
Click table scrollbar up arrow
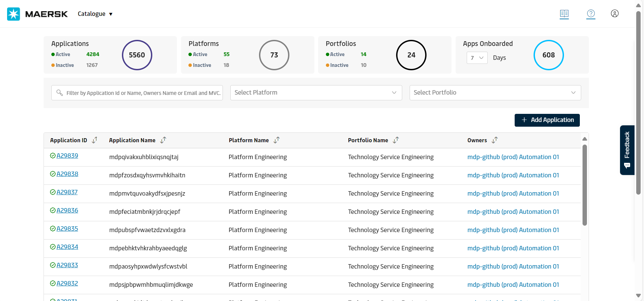click(x=585, y=139)
